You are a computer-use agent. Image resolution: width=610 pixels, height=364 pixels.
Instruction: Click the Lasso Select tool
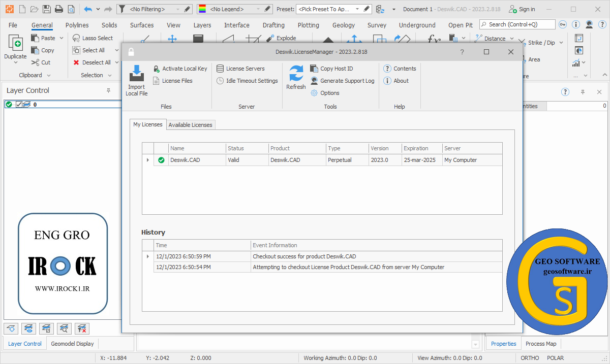point(93,38)
